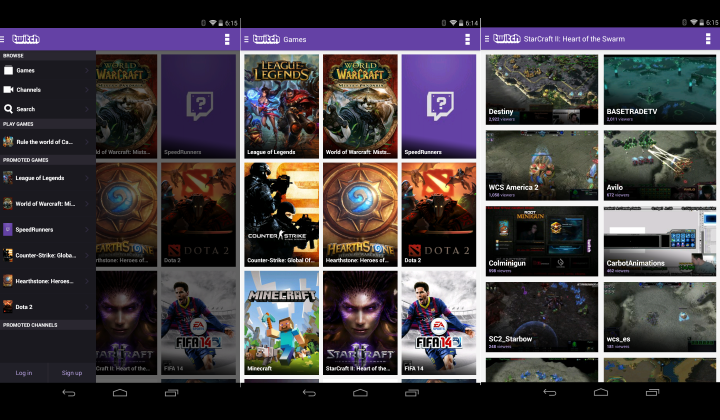Tap Hearthstone icon in promoted games list
This screenshot has height=420, width=720.
(x=8, y=280)
